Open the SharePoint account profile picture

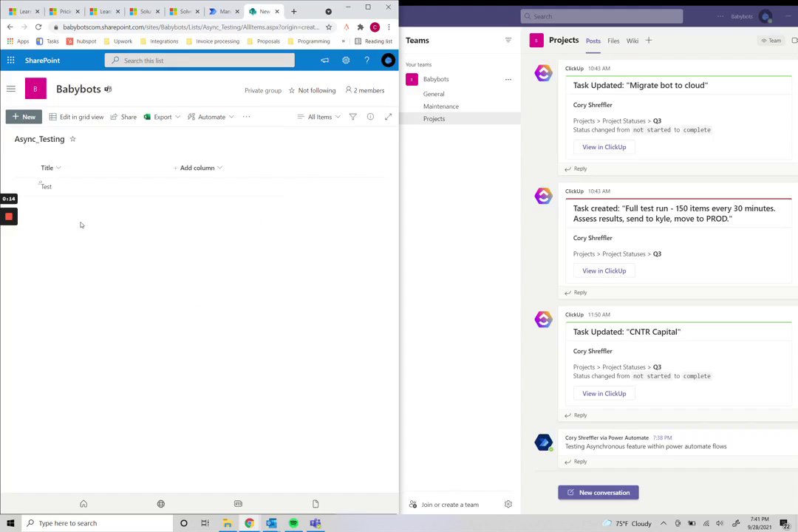click(389, 60)
